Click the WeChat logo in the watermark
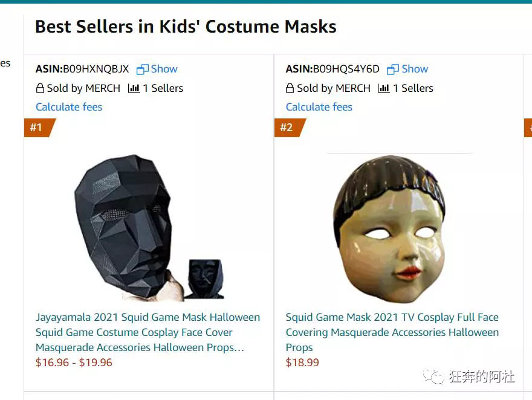The image size is (532, 400). (432, 377)
